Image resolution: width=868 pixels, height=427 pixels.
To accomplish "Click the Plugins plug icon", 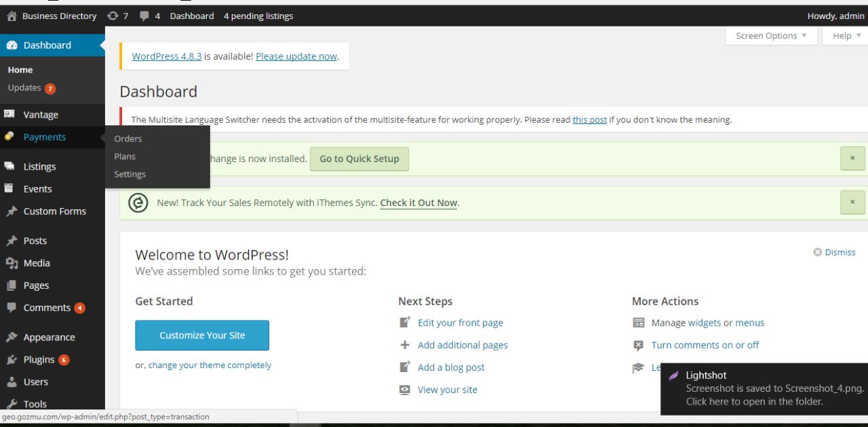I will click(x=12, y=360).
